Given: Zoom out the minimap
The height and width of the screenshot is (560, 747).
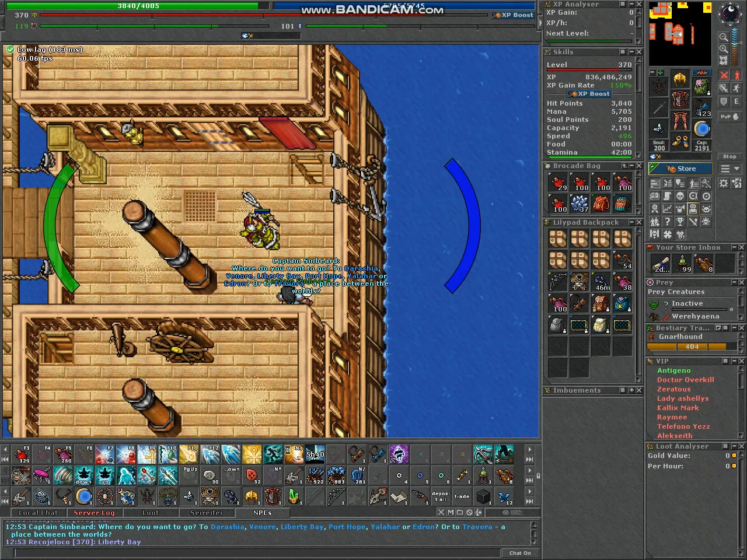Looking at the screenshot, I should [x=724, y=37].
